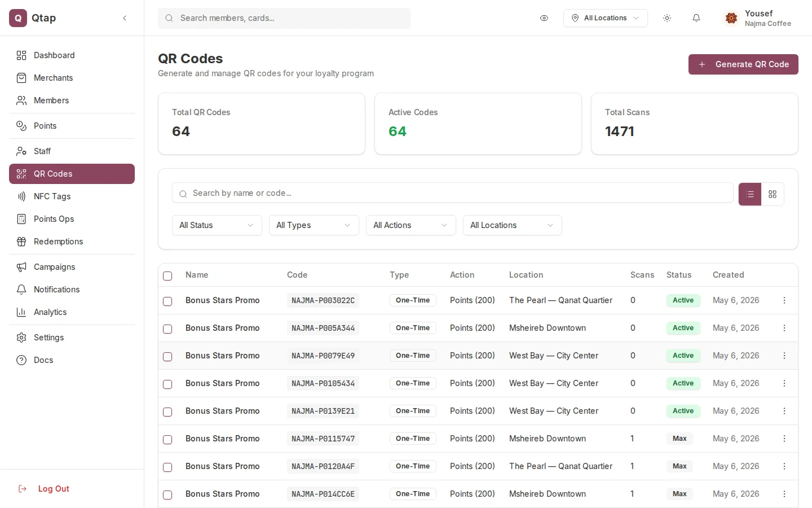The image size is (812, 508).
Task: View the Analytics page
Action: (72, 312)
